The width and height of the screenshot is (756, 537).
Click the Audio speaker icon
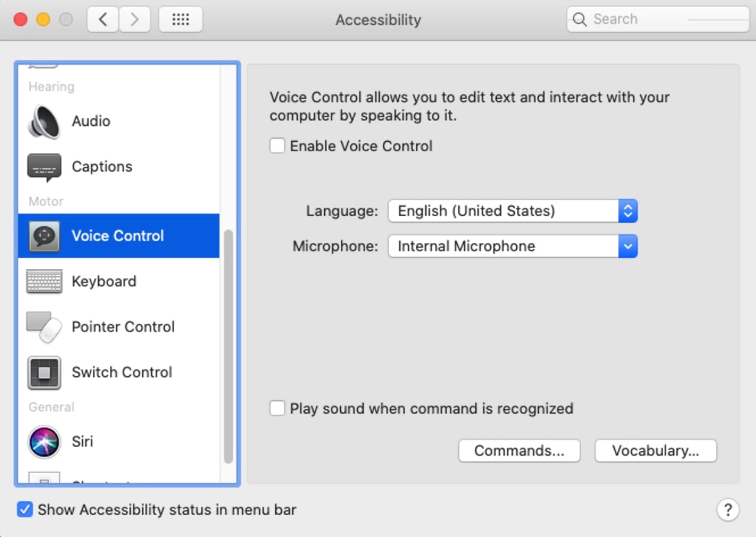(x=44, y=122)
